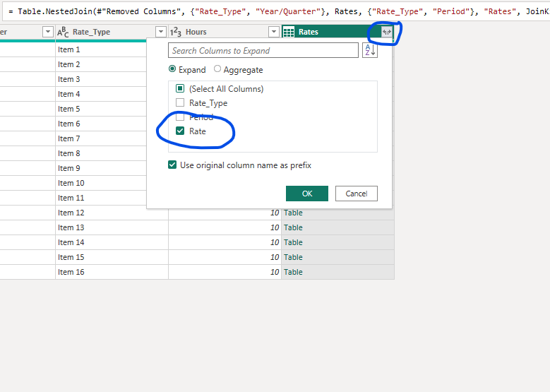Click the Table link in the Item 13 row
Viewport: 550px width, 392px height.
(293, 227)
